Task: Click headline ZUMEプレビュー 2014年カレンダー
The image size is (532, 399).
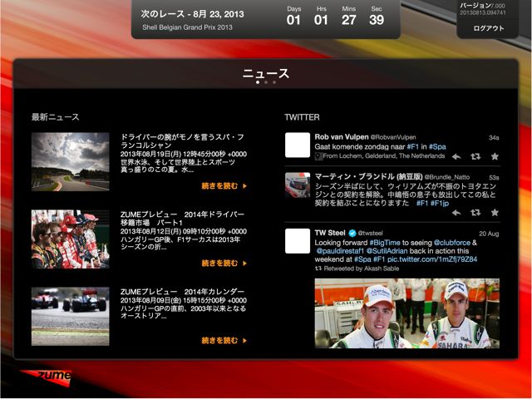Action: point(183,292)
